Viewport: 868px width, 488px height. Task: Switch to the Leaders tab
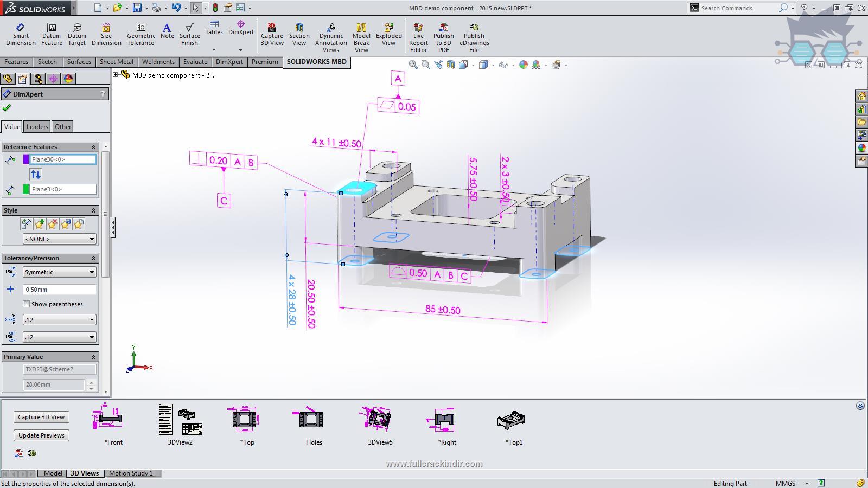(37, 127)
